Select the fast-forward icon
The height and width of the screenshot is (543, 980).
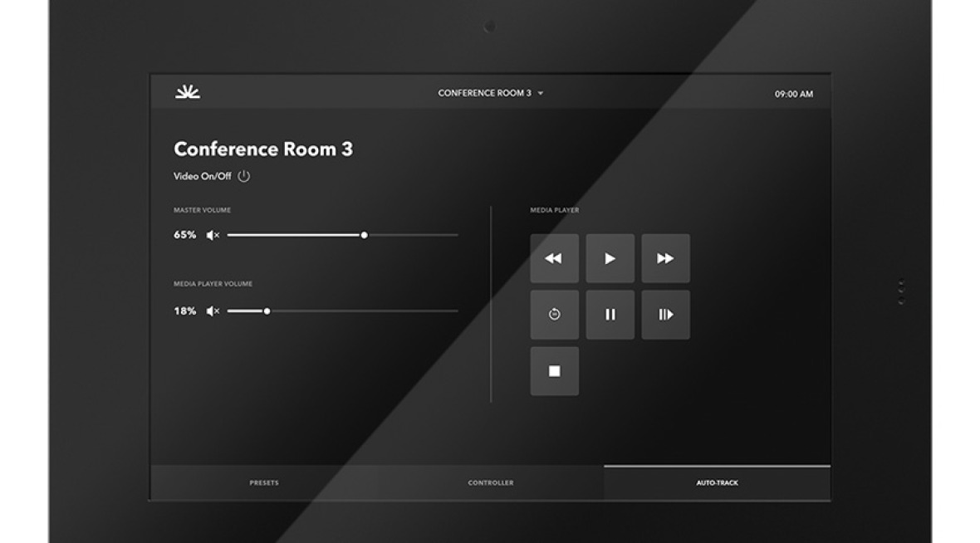coord(665,258)
